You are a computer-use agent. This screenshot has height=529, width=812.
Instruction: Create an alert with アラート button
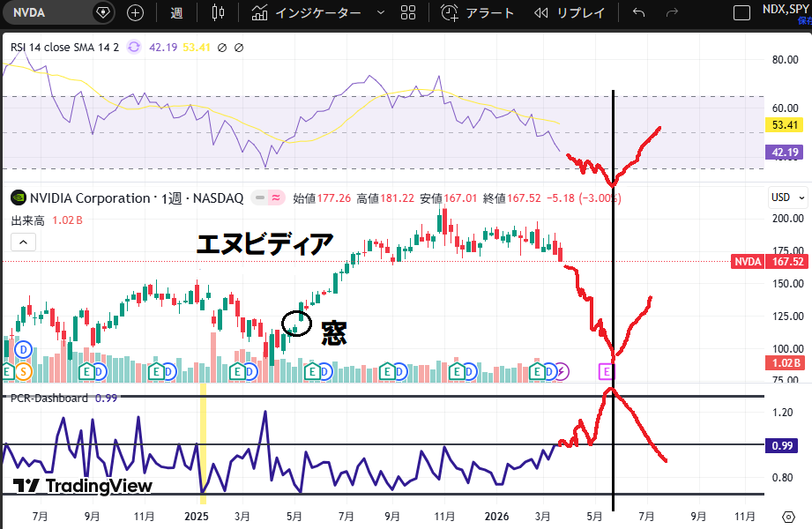click(477, 12)
